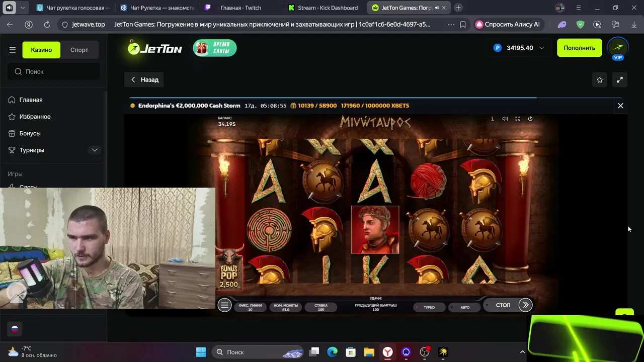The height and width of the screenshot is (362, 644).
Task: Click the sidebar Поиск search field
Action: [53, 71]
